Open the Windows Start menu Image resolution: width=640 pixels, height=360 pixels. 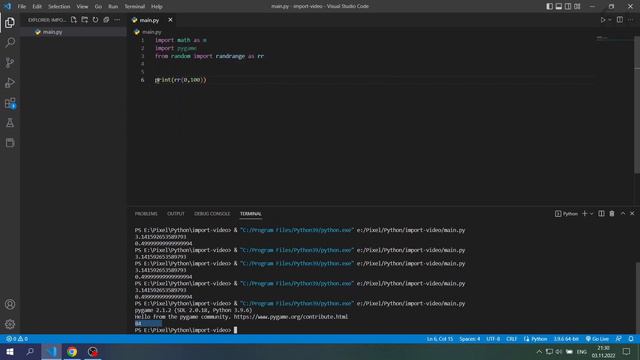10,351
